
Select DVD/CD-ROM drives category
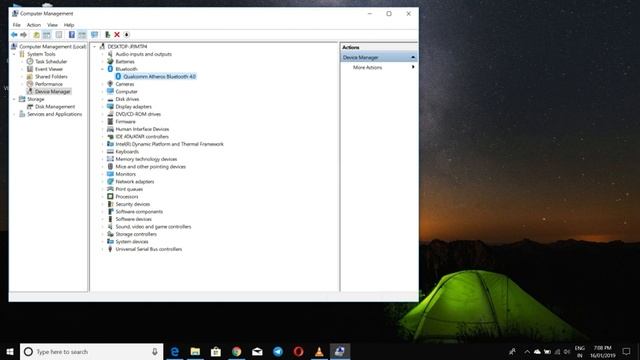(138, 114)
